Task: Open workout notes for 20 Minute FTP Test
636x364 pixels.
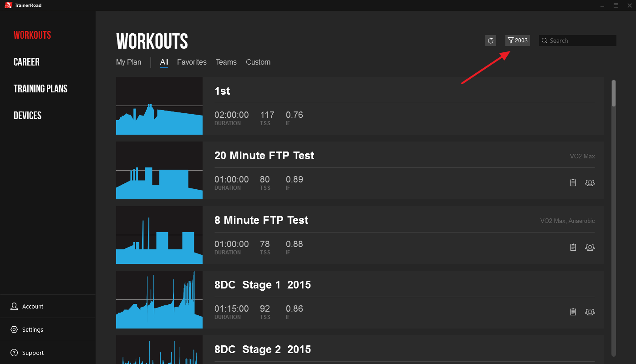Action: [573, 182]
